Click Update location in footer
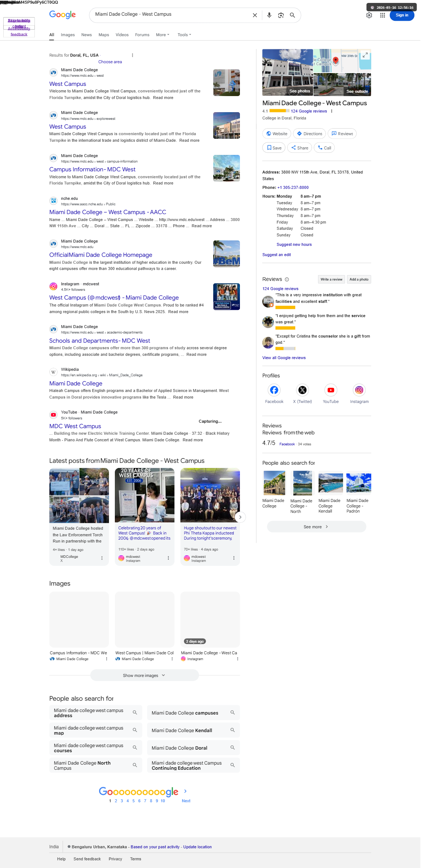425x868 pixels. tap(197, 847)
